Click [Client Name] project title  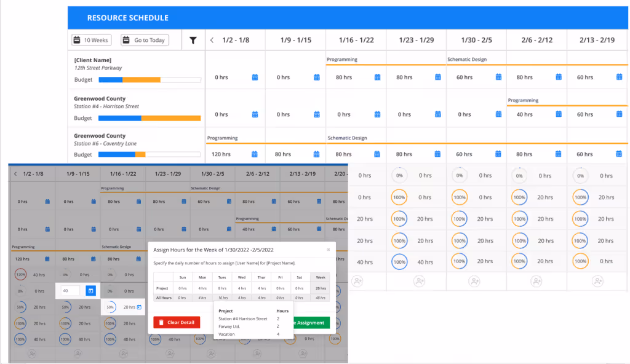[x=92, y=60]
